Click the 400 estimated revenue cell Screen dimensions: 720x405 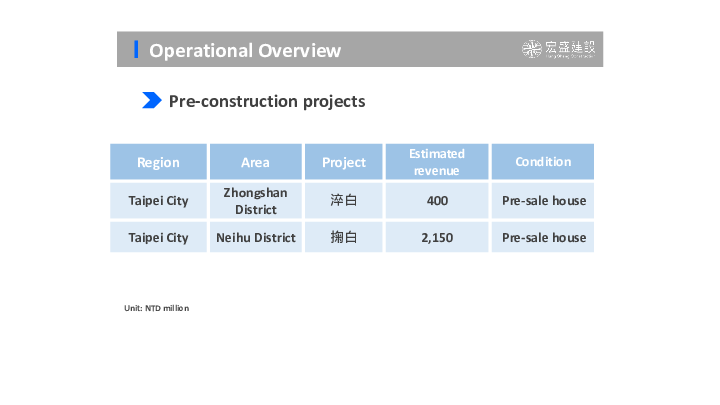(x=437, y=201)
